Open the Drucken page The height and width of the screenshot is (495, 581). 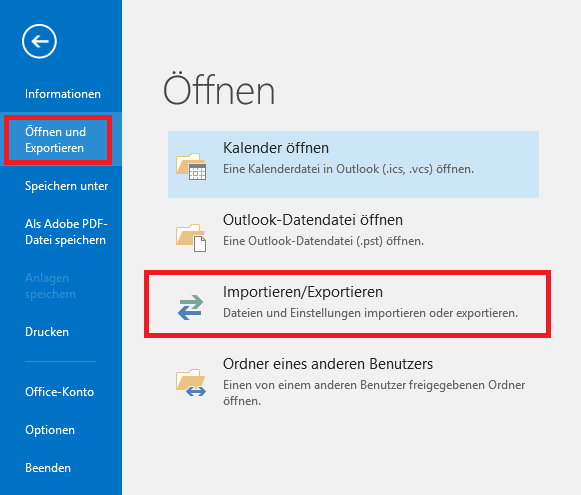point(47,332)
